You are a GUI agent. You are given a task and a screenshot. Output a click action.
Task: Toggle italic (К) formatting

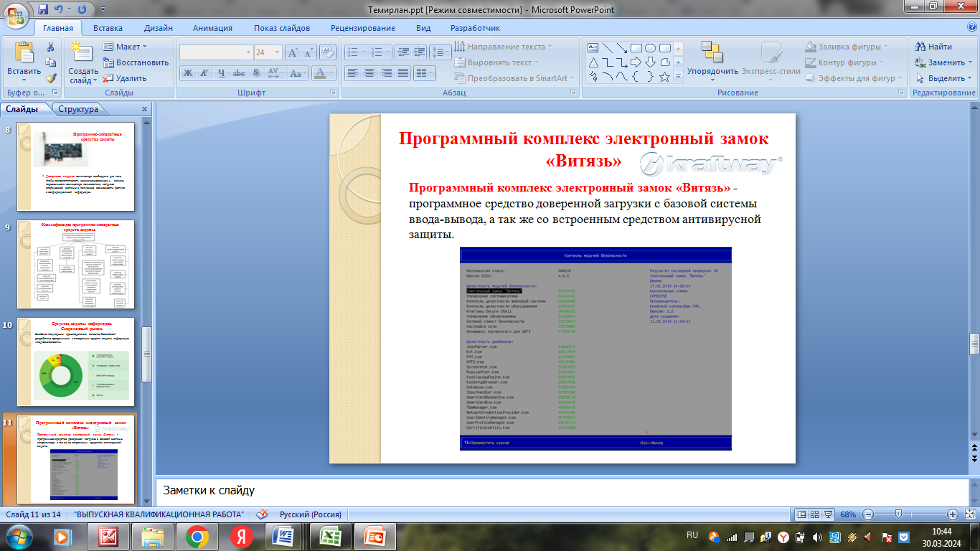click(x=205, y=73)
